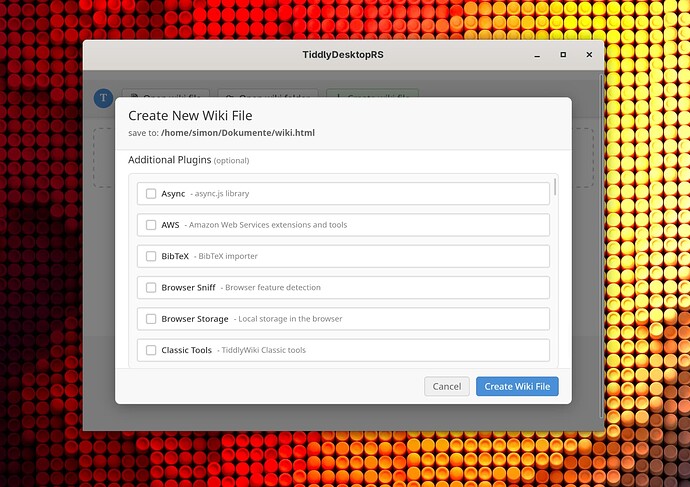
Task: Click the TiddlyDesktopRS title bar text
Action: tap(343, 55)
